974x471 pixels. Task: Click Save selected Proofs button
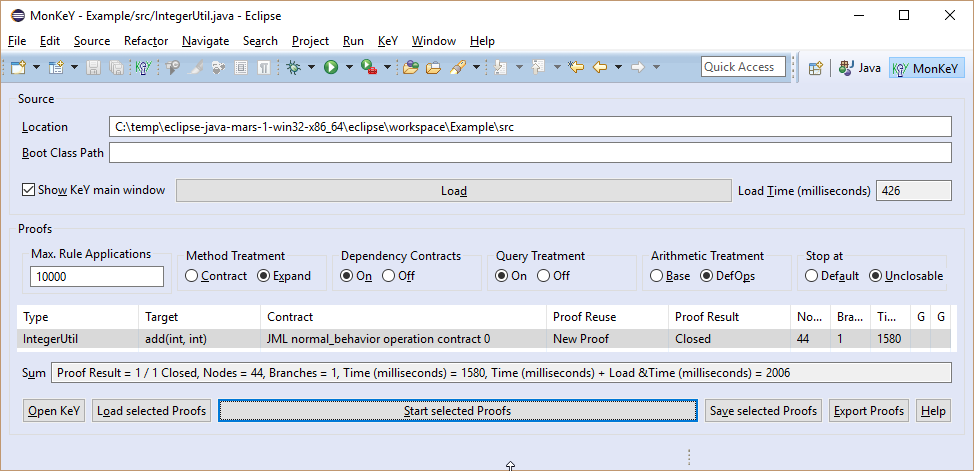point(763,411)
